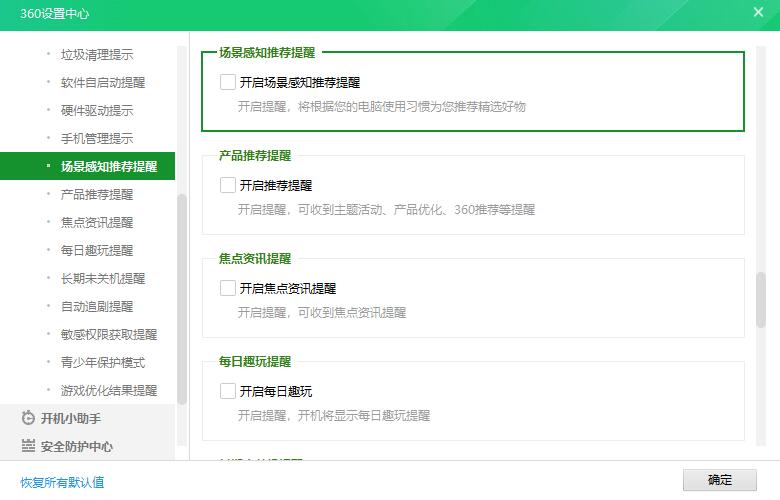The image size is (780, 500).
Task: Toggle the 开启推荐提醒 checkbox
Action: pyautogui.click(x=228, y=185)
